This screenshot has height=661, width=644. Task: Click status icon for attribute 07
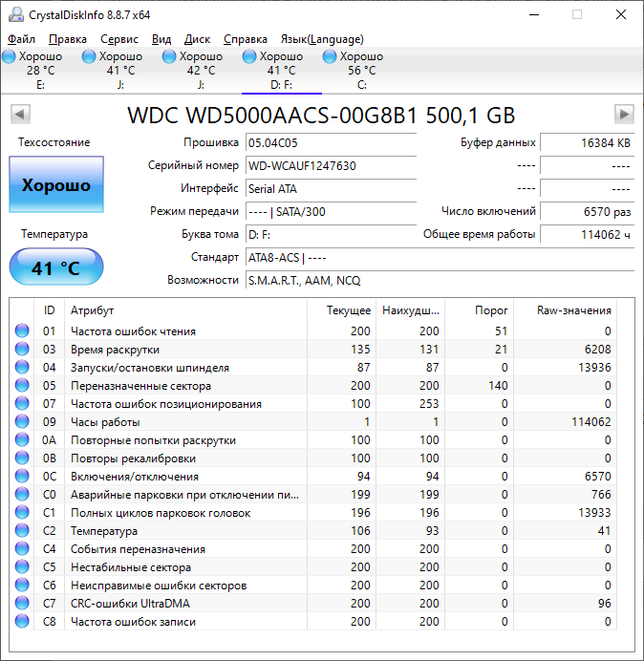[22, 403]
